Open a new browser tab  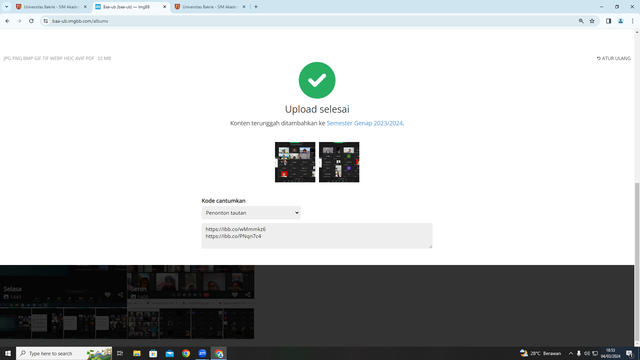pyautogui.click(x=256, y=7)
